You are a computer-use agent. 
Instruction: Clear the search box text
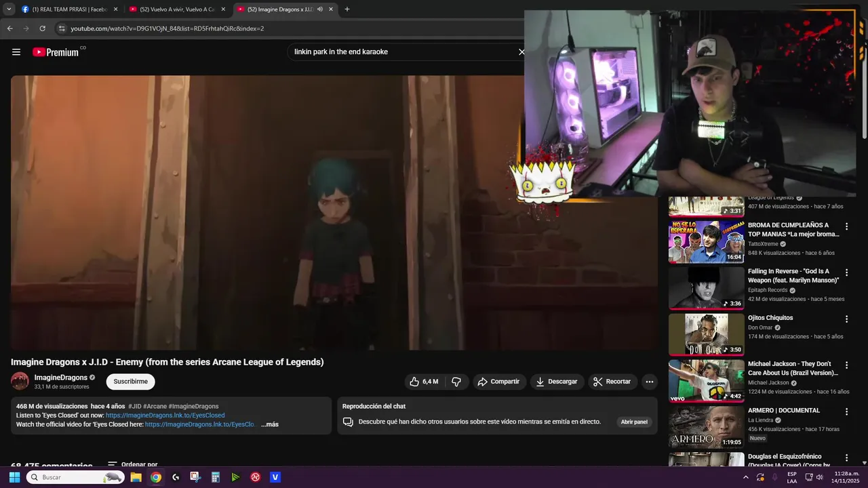[521, 52]
